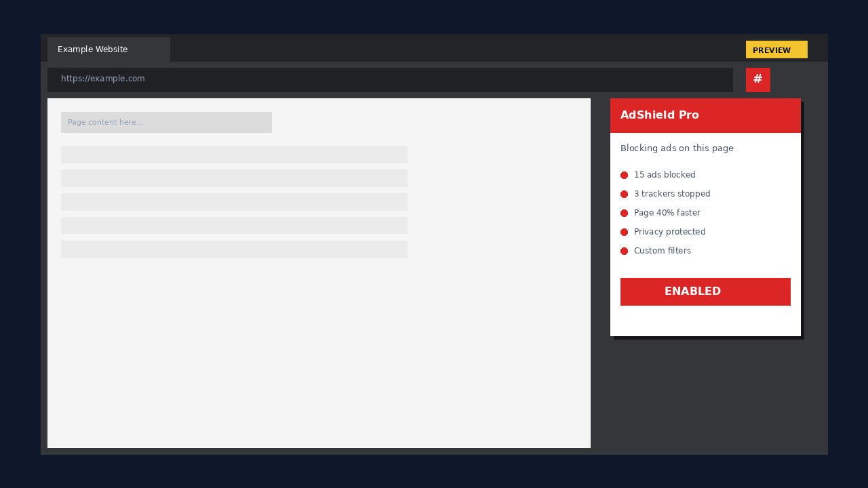Click the red bullet beside Custom filters

[624, 250]
